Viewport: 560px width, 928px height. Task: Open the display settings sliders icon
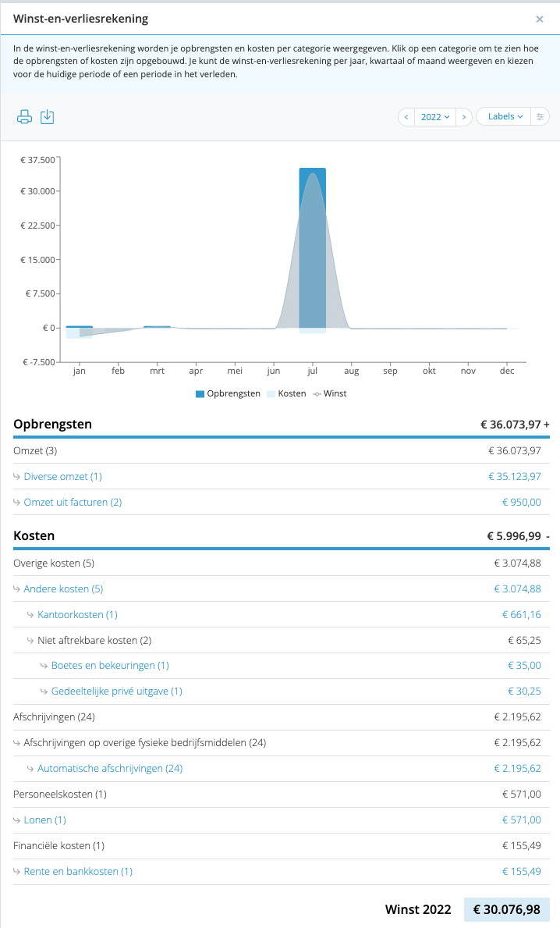click(540, 116)
